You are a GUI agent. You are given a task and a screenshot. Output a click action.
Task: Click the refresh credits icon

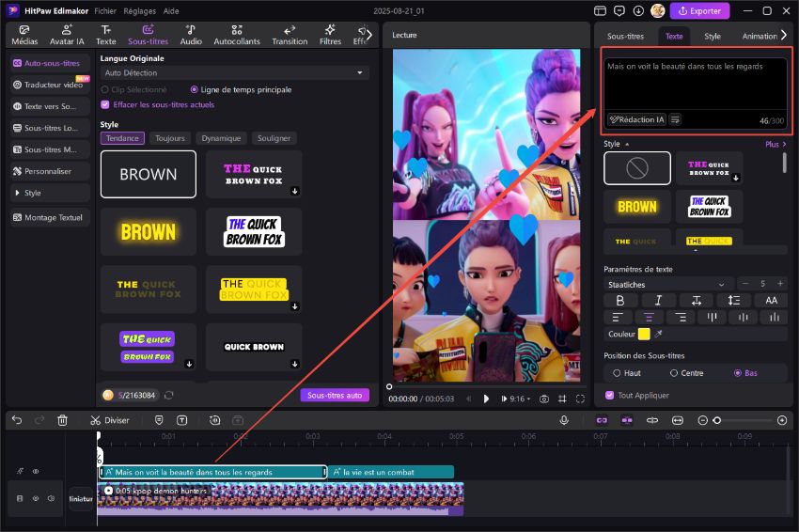(x=168, y=395)
